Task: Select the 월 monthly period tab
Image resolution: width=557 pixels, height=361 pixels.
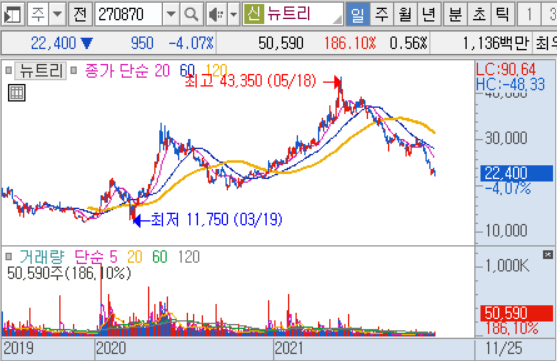Action: (x=405, y=14)
